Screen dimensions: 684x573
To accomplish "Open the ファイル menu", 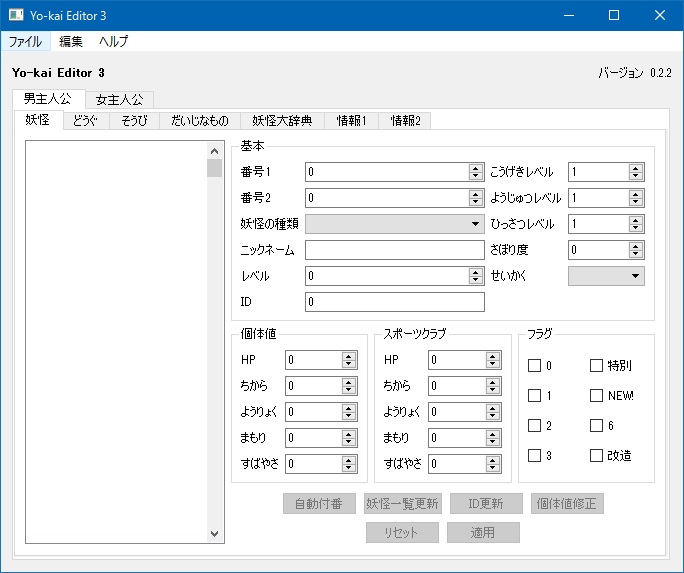I will [25, 41].
